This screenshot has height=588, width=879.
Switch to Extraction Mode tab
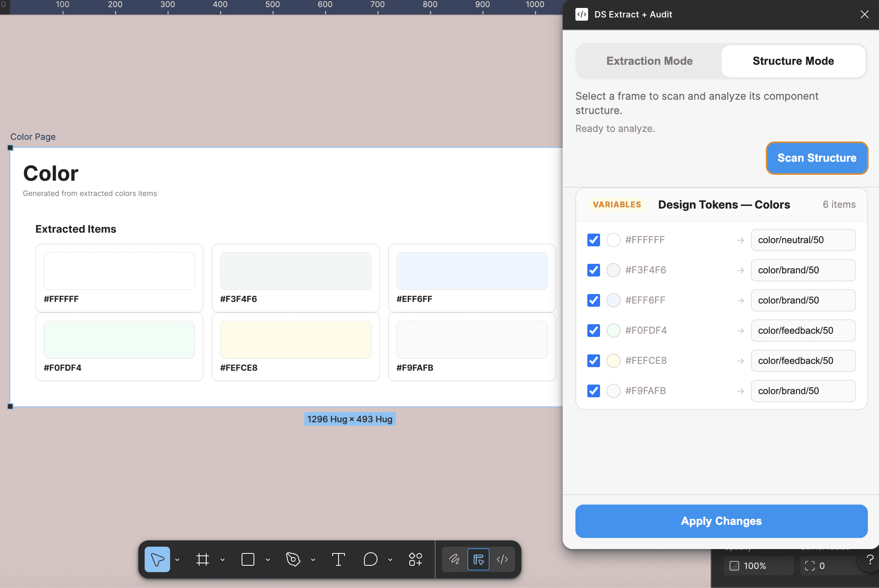[x=649, y=61]
